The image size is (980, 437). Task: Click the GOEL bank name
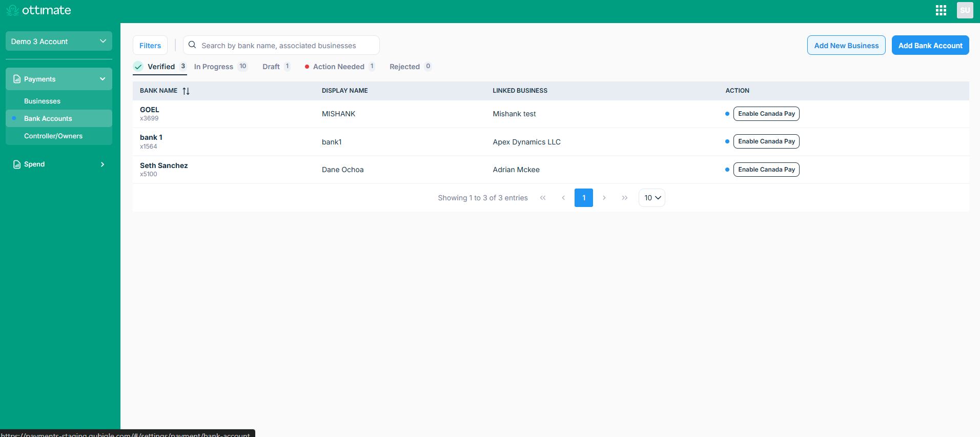[x=150, y=110]
